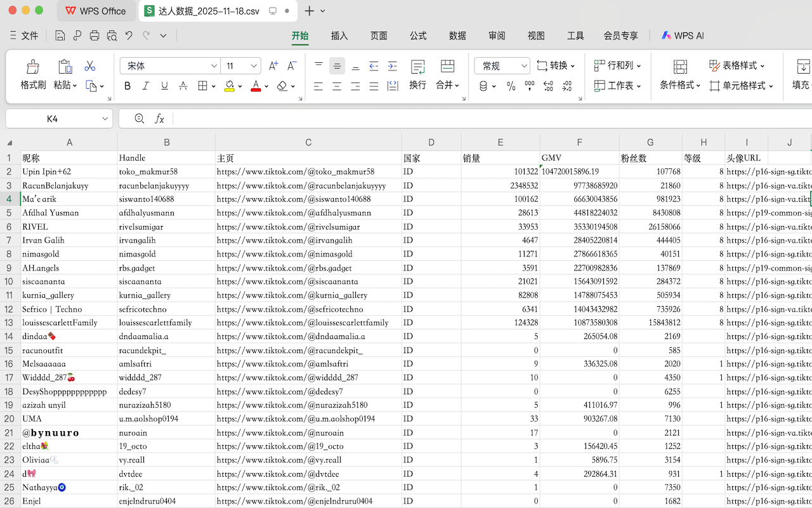The width and height of the screenshot is (812, 508).
Task: Expand the Paste (粘贴) options arrow
Action: click(75, 86)
